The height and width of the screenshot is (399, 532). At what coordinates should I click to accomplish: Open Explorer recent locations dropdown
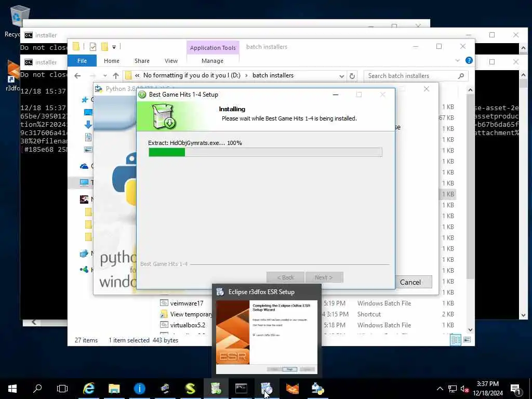pyautogui.click(x=105, y=76)
